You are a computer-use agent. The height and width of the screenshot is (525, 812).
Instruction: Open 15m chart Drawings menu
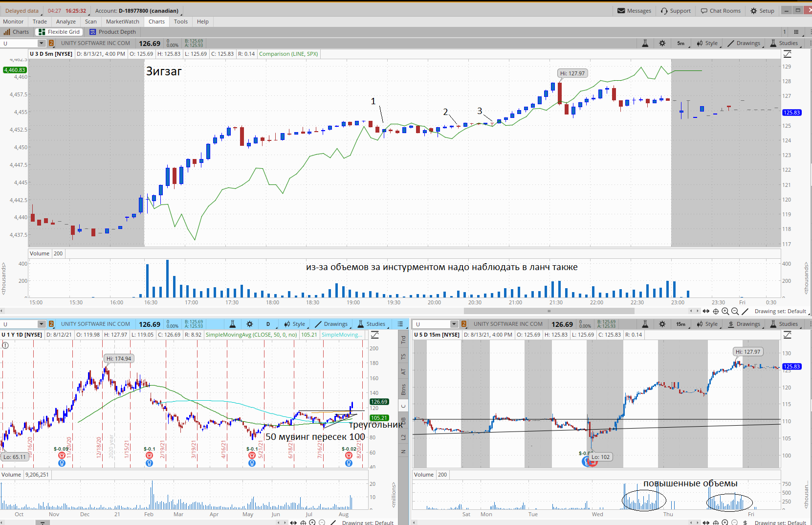[x=744, y=324]
